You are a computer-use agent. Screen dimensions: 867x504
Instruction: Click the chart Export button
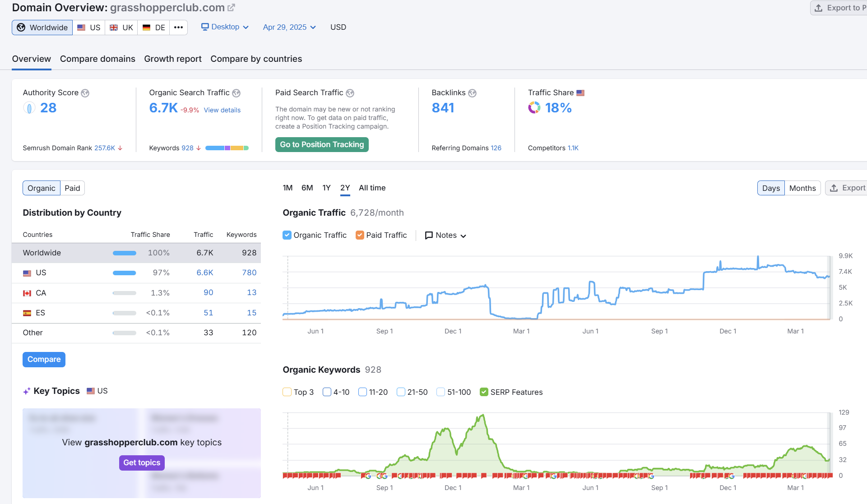tap(847, 188)
